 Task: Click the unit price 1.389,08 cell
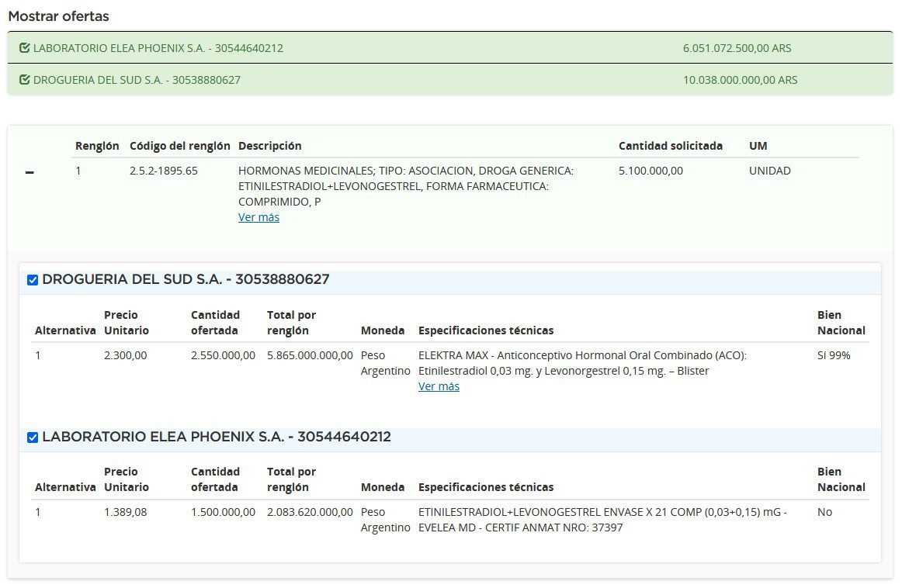[x=125, y=512]
